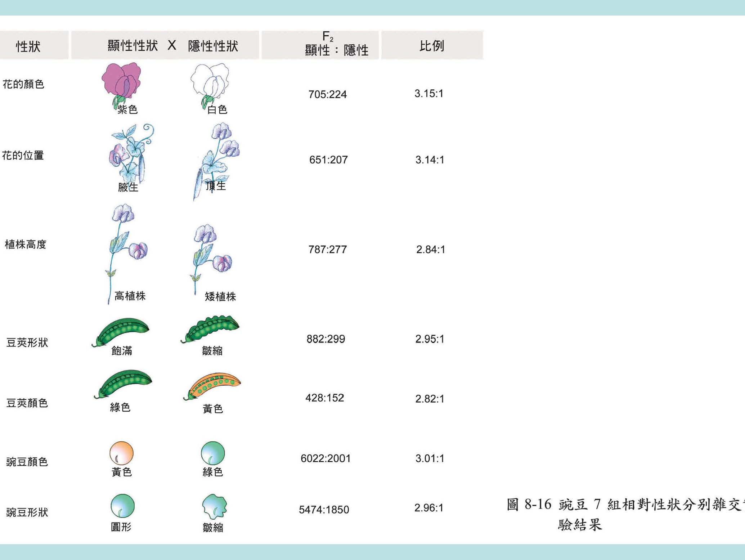Click the green round pea under 豌豆顏色
Viewport: 745px width, 560px height.
213,453
